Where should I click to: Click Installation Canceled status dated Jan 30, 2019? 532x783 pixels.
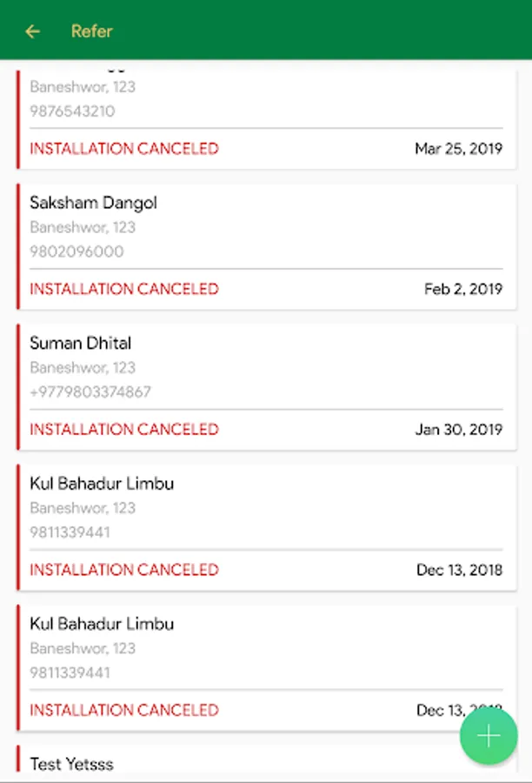[124, 429]
